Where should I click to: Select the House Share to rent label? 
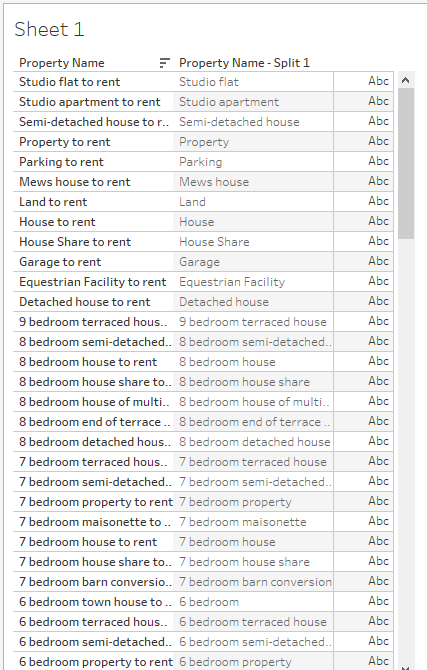click(75, 241)
